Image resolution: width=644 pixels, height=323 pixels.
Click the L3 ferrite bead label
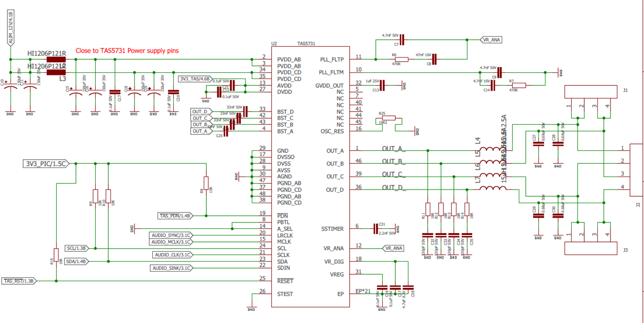coord(62,78)
